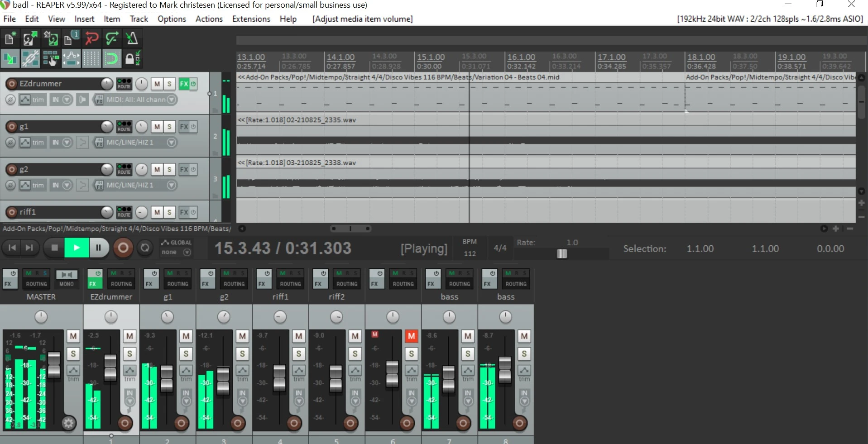Open record monitoring IN dropdown on g2 track
Viewport: 868px width, 444px height.
pyautogui.click(x=62, y=185)
